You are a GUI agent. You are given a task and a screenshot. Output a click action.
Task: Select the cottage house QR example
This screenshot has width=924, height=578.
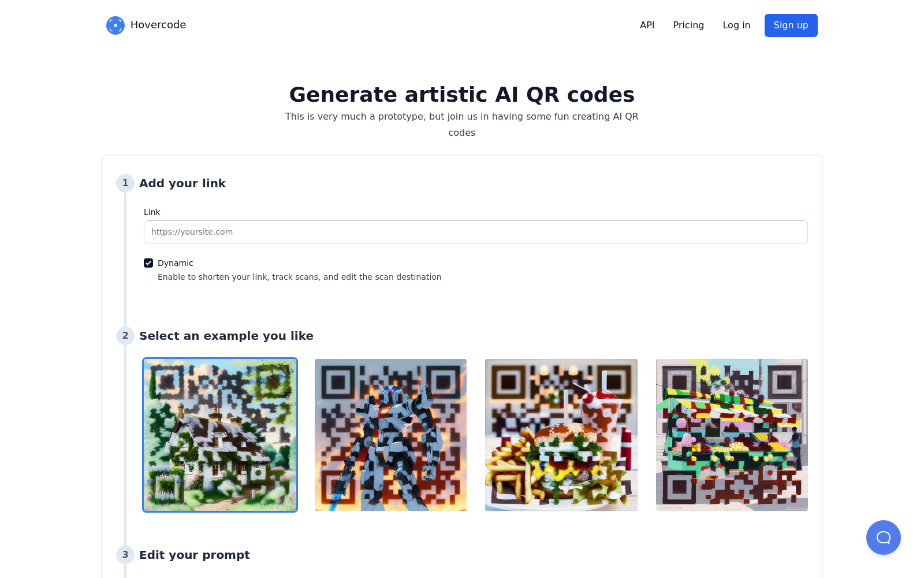coord(220,435)
